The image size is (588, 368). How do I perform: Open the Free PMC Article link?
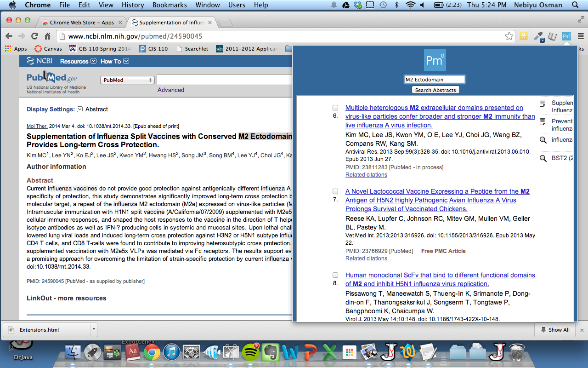443,251
